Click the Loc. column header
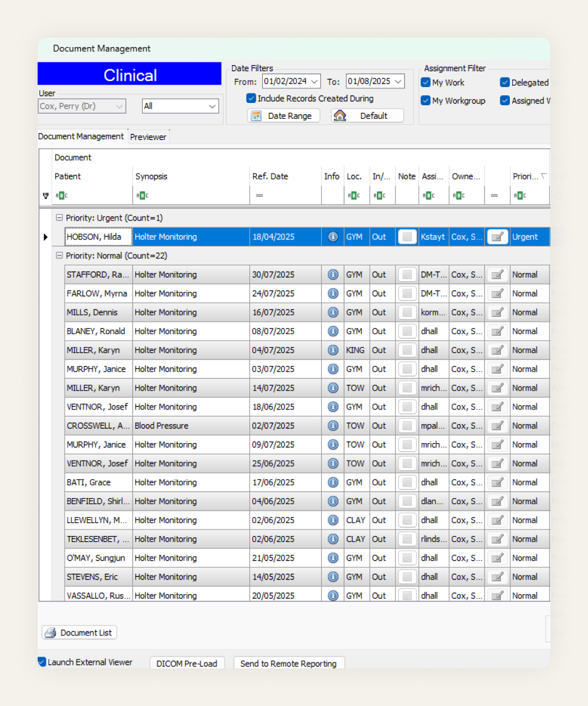The image size is (588, 706). (x=357, y=176)
